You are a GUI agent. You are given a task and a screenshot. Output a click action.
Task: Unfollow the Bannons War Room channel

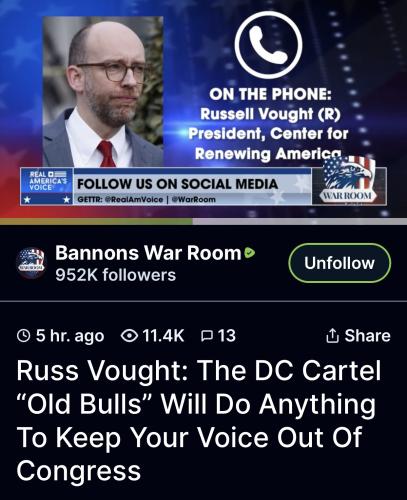point(339,263)
